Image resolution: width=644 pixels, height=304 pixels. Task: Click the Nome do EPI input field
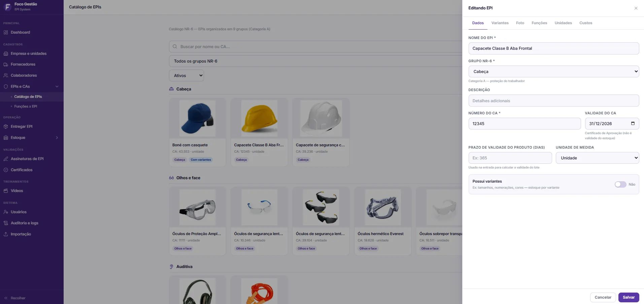[553, 48]
